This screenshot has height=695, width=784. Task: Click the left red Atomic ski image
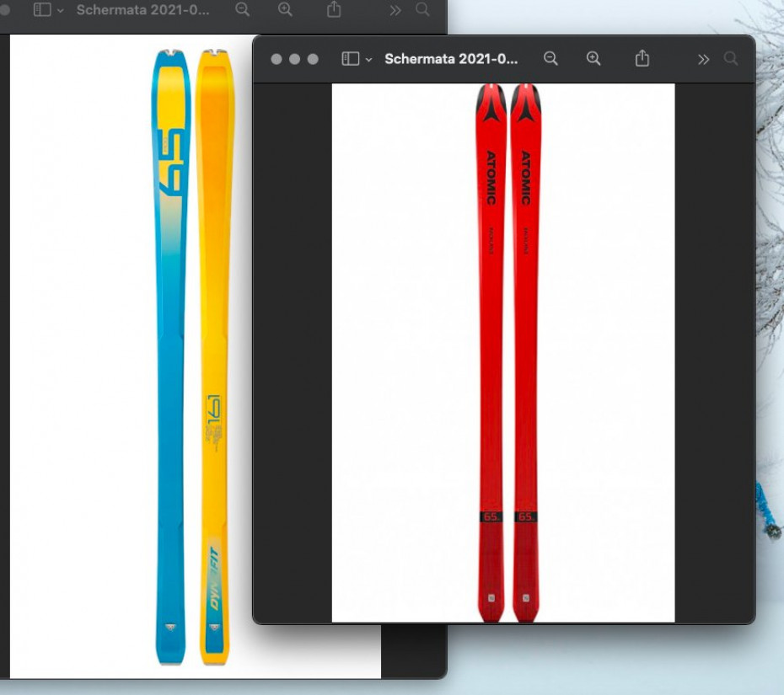pyautogui.click(x=491, y=353)
